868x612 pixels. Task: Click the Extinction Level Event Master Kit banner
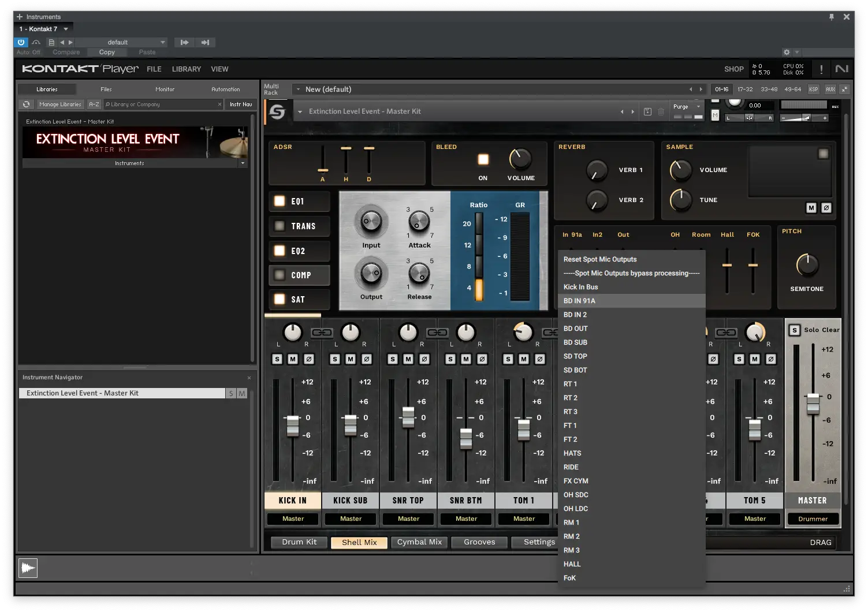pos(135,143)
